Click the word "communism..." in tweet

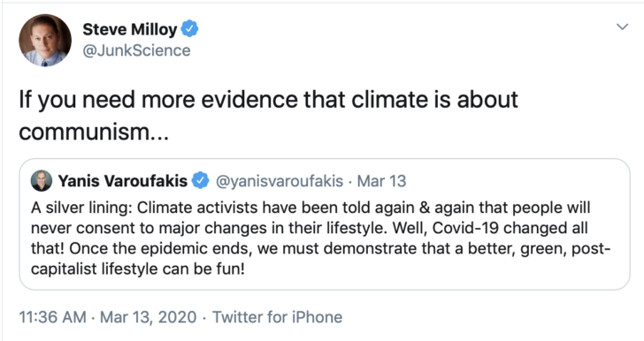(94, 133)
